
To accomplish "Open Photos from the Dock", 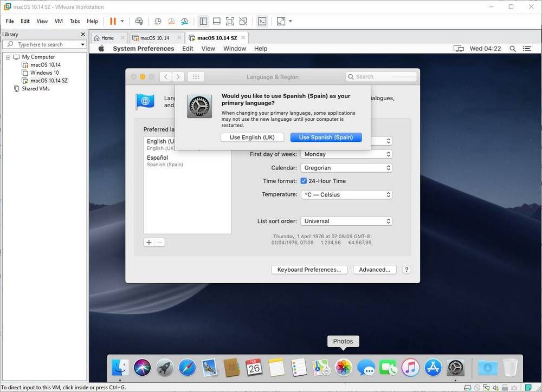I will (x=344, y=368).
